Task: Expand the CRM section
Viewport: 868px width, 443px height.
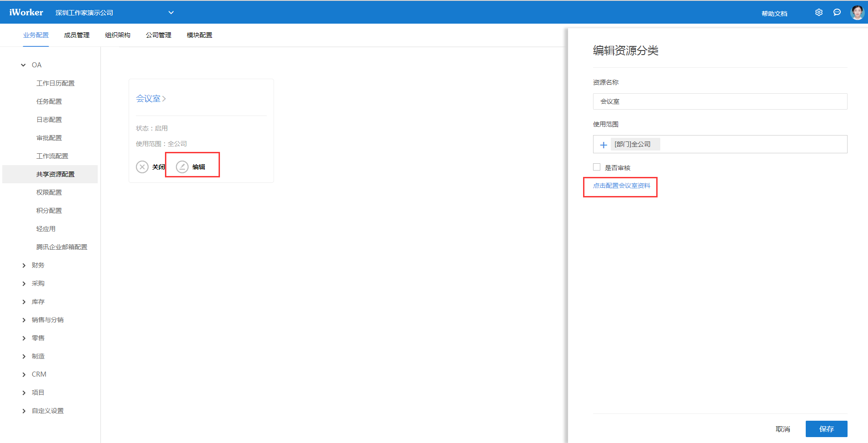Action: pyautogui.click(x=24, y=374)
